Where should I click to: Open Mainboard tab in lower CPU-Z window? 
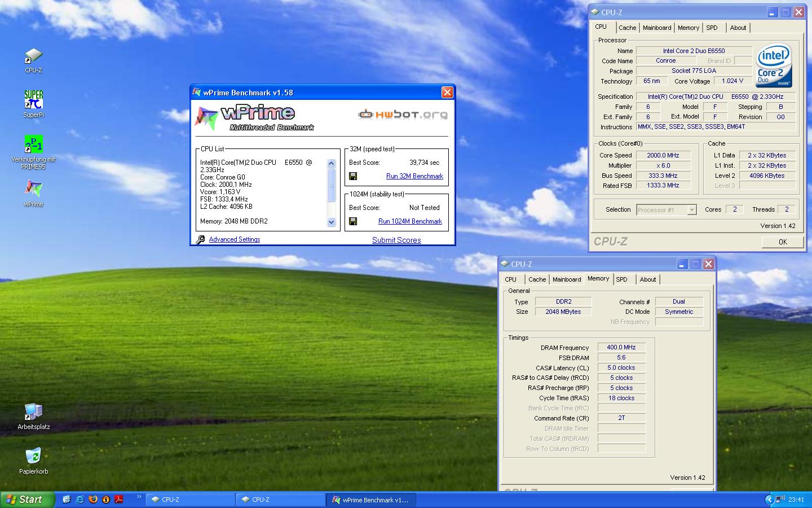pyautogui.click(x=567, y=279)
